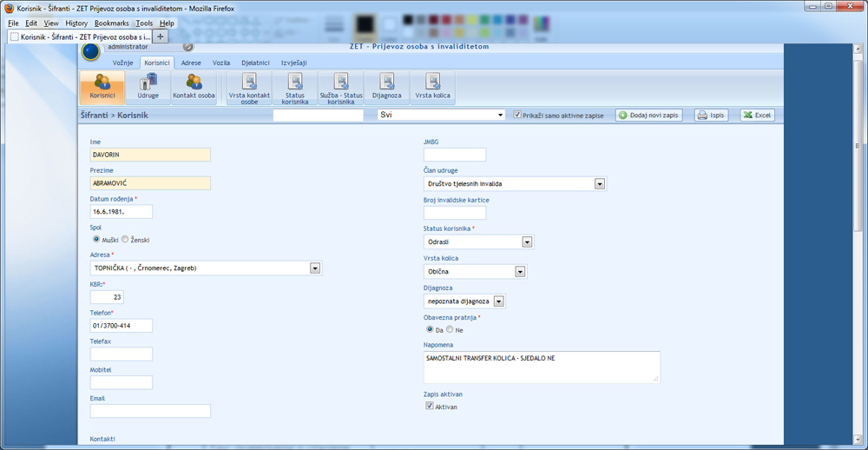Open the Kontakt osoba ribbon icon
Image resolution: width=868 pixels, height=450 pixels.
coord(194,88)
